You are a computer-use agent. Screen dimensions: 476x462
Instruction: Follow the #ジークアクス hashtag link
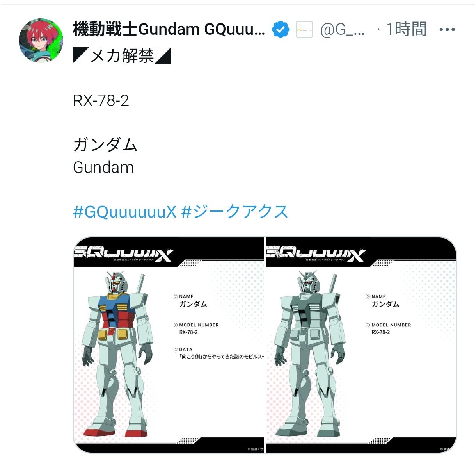click(x=235, y=212)
